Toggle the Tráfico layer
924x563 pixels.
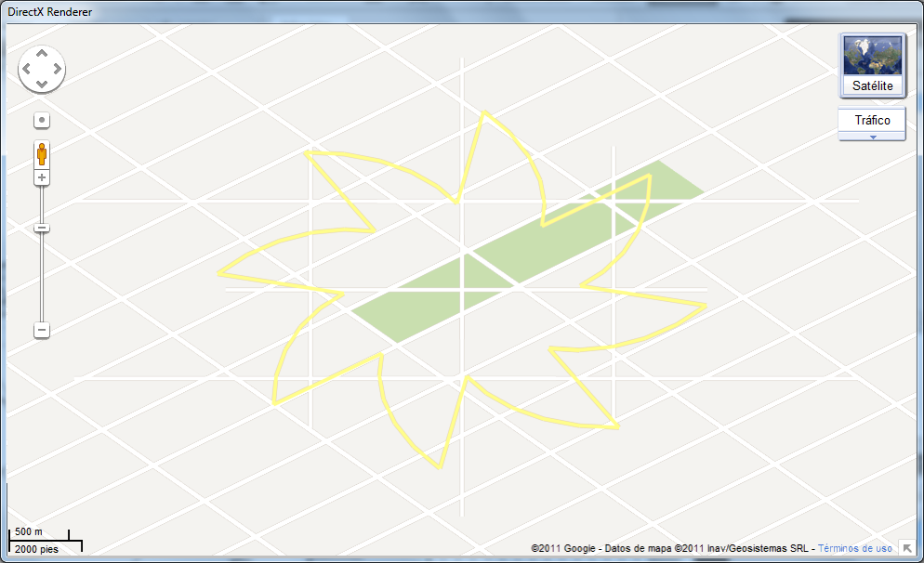coord(872,121)
